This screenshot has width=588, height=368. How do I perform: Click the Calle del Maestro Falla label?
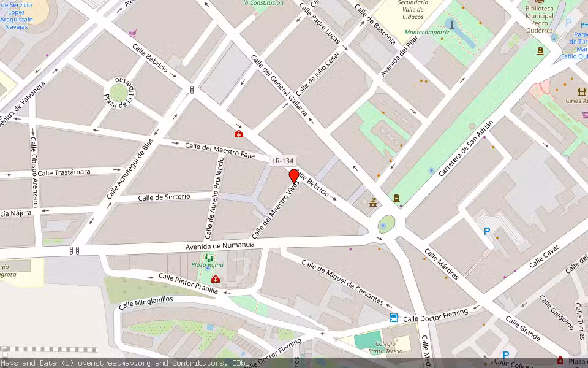[x=220, y=150]
